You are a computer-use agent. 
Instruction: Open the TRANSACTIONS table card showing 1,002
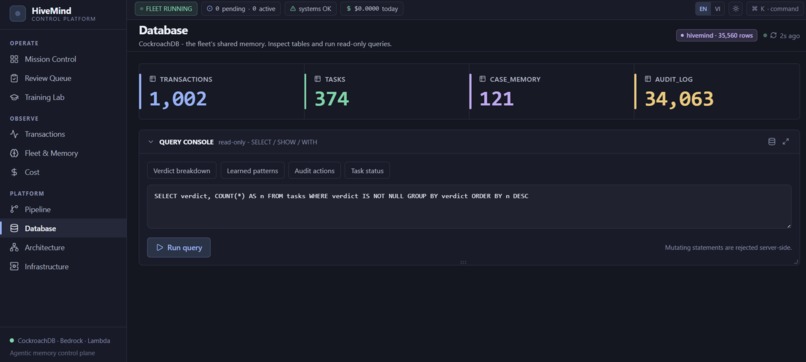(222, 92)
